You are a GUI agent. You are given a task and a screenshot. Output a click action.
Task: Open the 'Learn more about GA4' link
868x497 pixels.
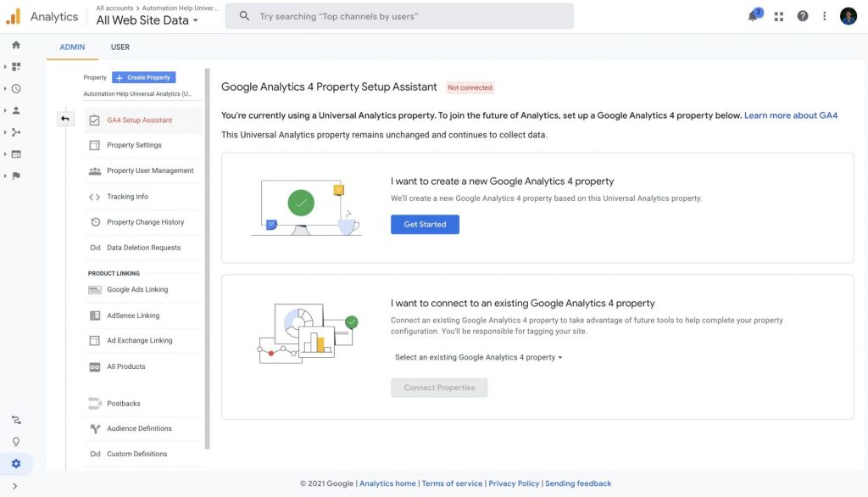[791, 115]
